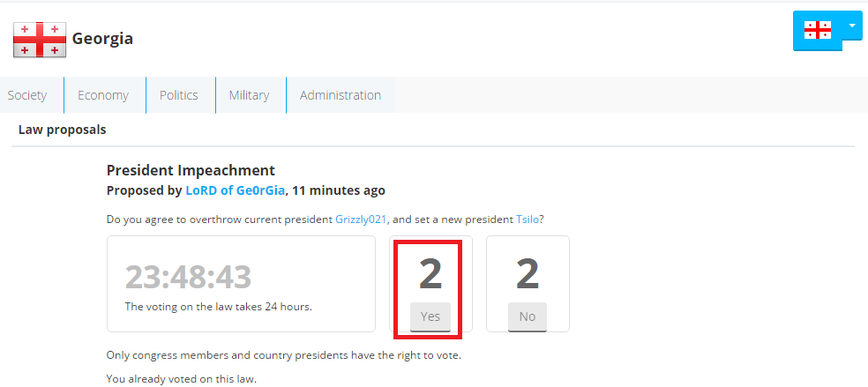
Task: Click the No vote count number
Action: coord(527,274)
